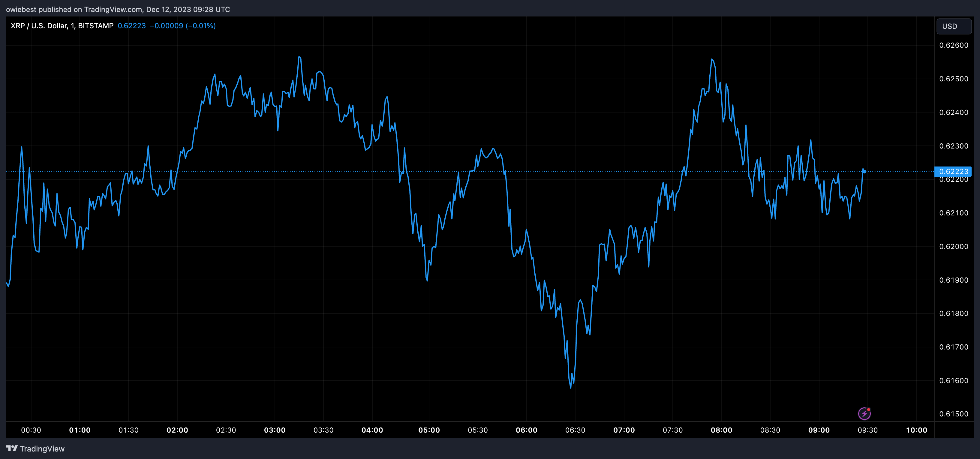This screenshot has width=980, height=459.
Task: Click the 0.61500 price scale label
Action: point(954,414)
